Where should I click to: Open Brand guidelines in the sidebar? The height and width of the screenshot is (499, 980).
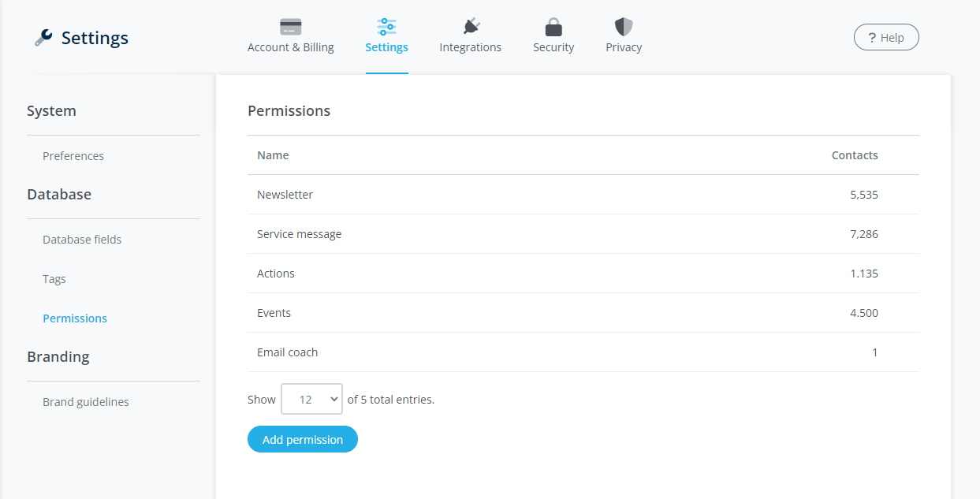pyautogui.click(x=86, y=402)
